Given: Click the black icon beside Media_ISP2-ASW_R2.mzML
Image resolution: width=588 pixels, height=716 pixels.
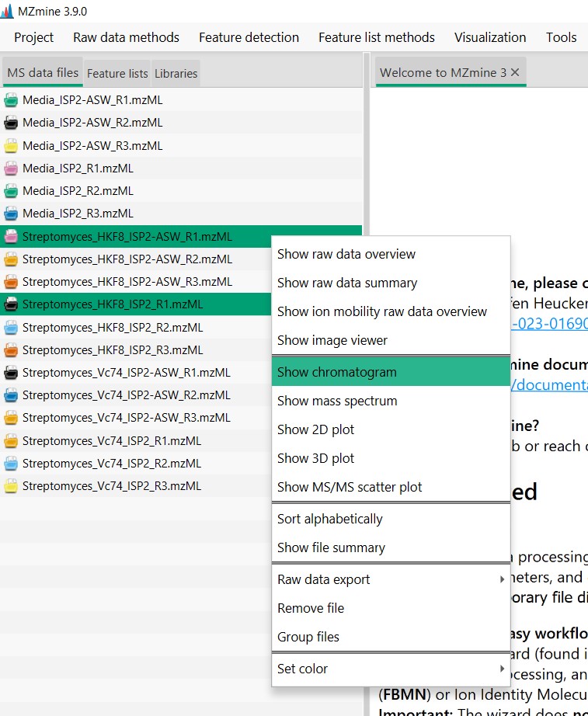Looking at the screenshot, I should point(11,123).
